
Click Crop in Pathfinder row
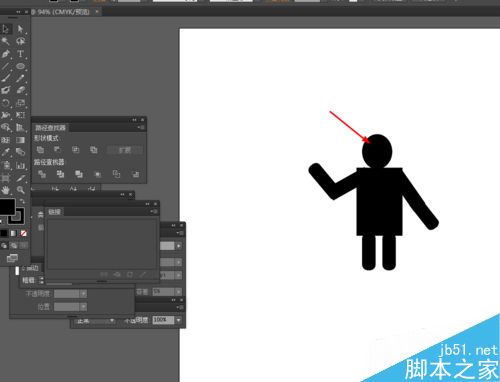click(98, 174)
